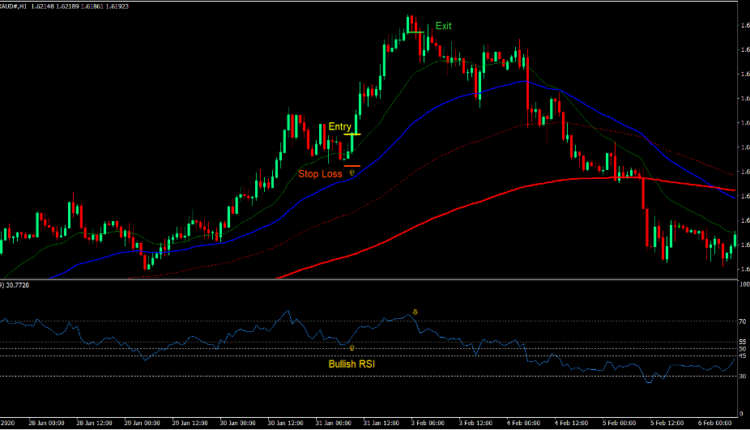
Task: Click the down arrow icon at RSI peak
Action: (415, 312)
